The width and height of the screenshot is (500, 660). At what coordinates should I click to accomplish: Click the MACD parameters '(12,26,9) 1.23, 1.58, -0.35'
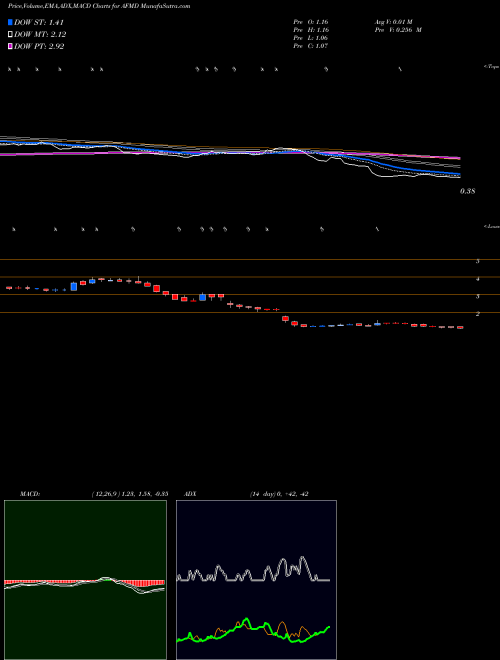130,494
